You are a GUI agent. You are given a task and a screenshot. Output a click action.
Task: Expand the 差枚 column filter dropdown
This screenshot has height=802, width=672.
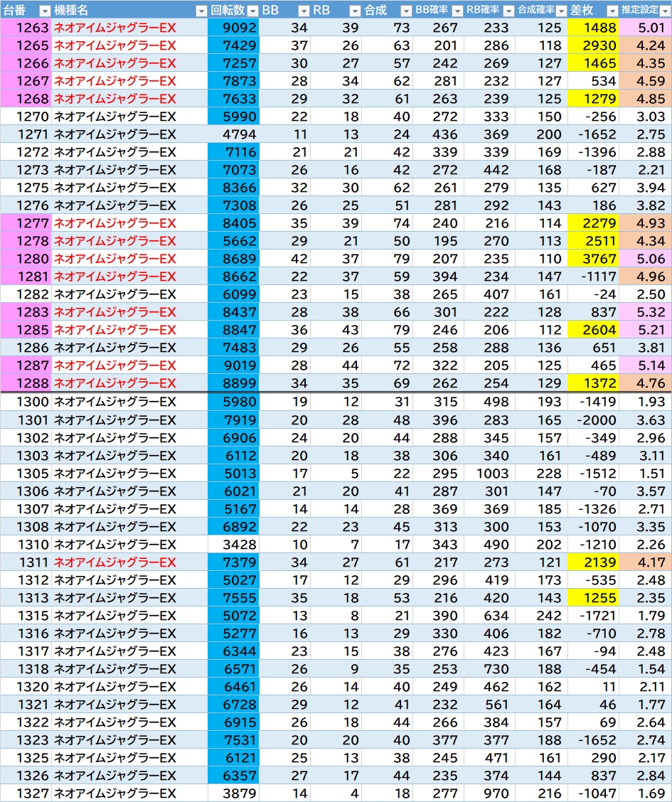[x=612, y=11]
